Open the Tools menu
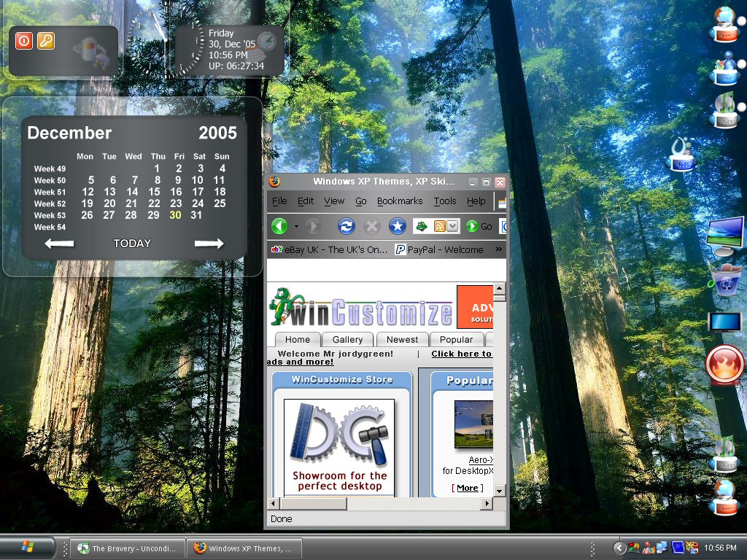 [444, 201]
